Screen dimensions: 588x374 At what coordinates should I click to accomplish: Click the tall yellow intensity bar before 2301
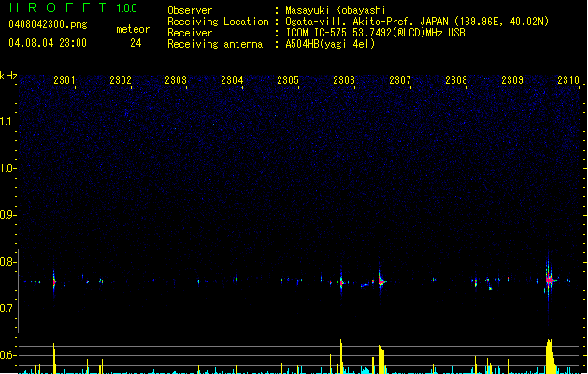tap(54, 358)
